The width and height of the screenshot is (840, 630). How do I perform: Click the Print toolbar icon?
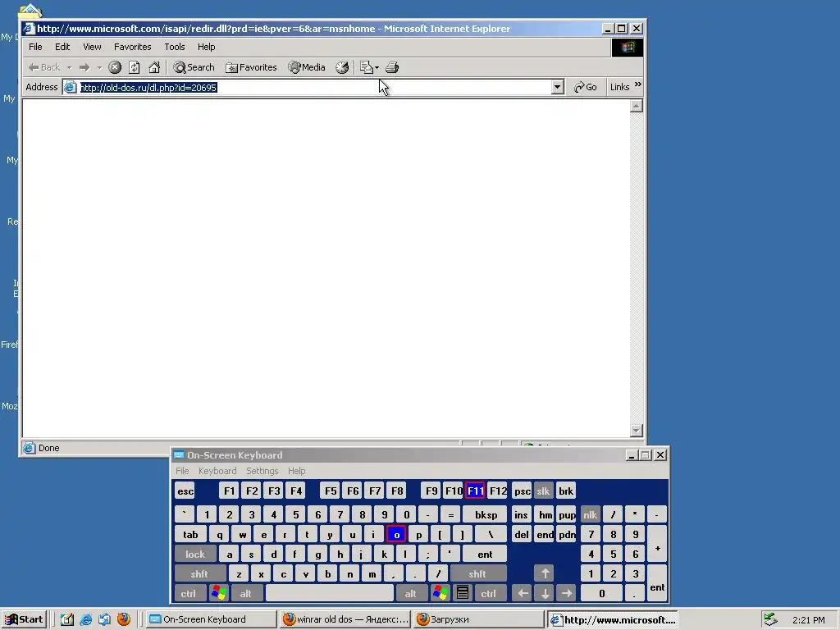tap(392, 67)
